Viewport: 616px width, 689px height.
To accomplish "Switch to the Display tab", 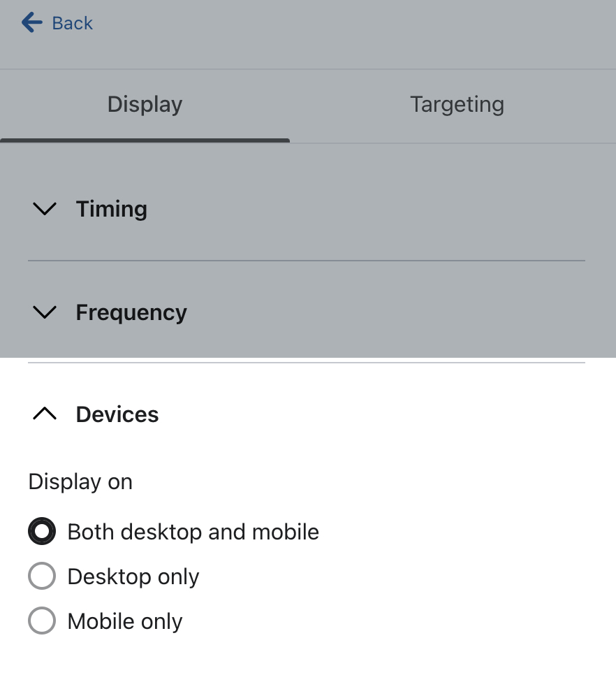I will point(145,105).
